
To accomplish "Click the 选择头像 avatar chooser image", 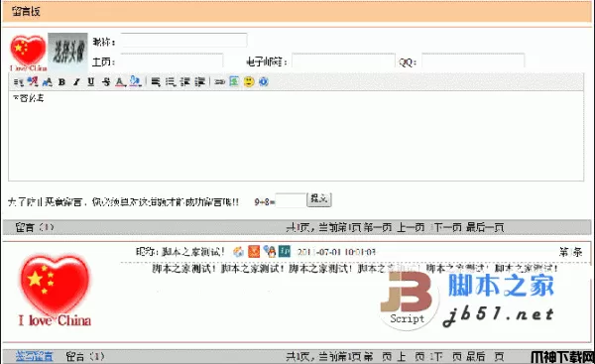I will tap(67, 53).
